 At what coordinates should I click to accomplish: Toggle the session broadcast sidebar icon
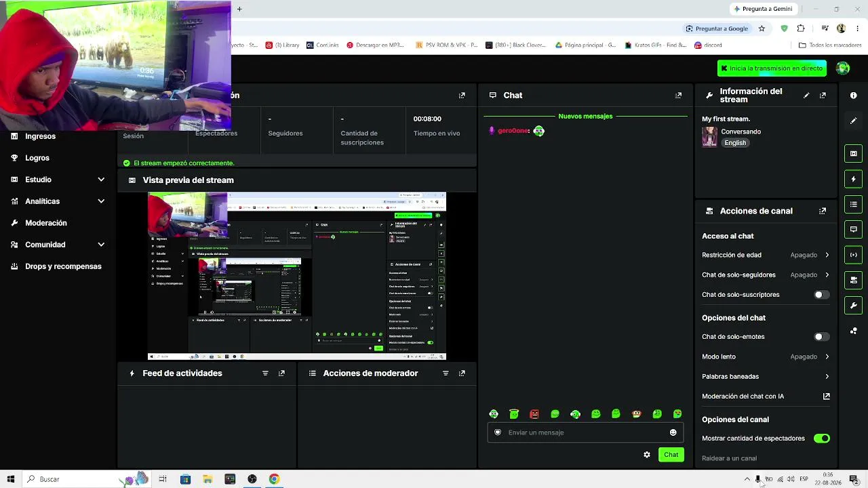(853, 255)
